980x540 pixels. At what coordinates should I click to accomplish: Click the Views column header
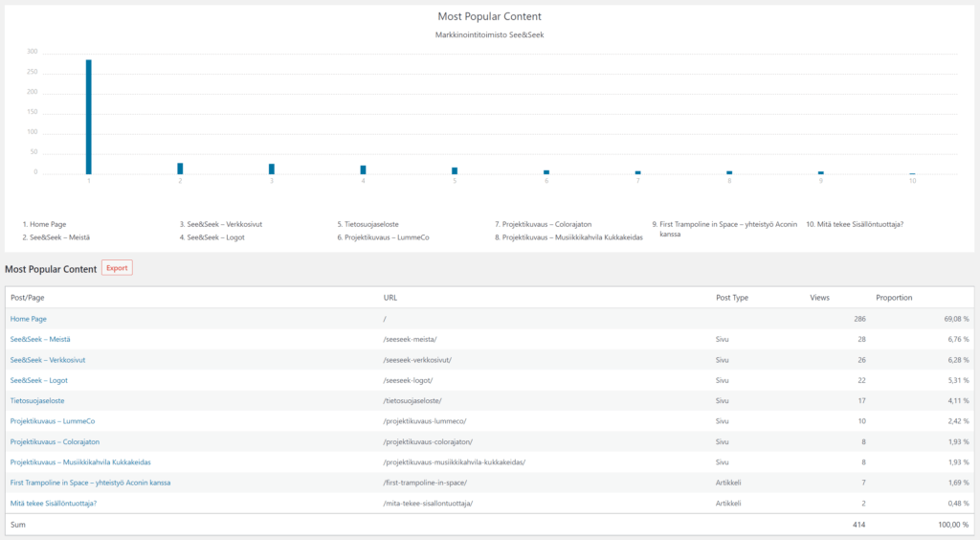pos(819,298)
